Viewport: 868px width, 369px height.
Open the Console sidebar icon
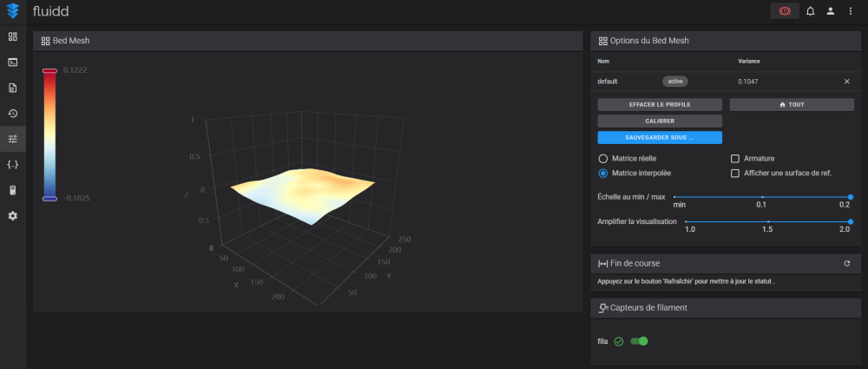tap(13, 62)
